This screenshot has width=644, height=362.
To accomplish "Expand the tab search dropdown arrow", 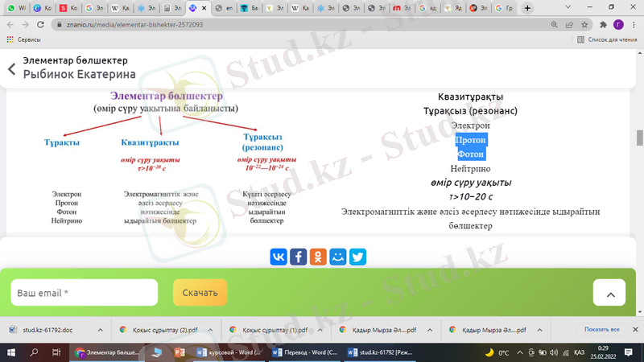I will click(x=568, y=7).
